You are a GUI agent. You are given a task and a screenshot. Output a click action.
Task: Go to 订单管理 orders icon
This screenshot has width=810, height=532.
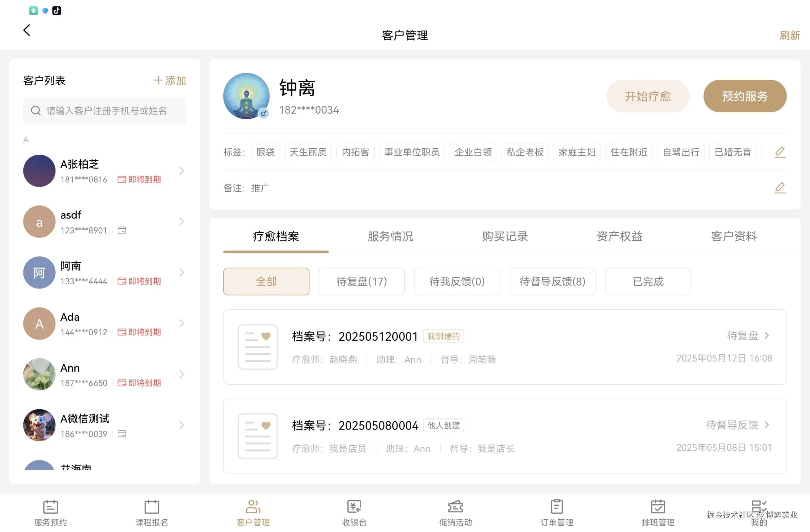point(557,507)
